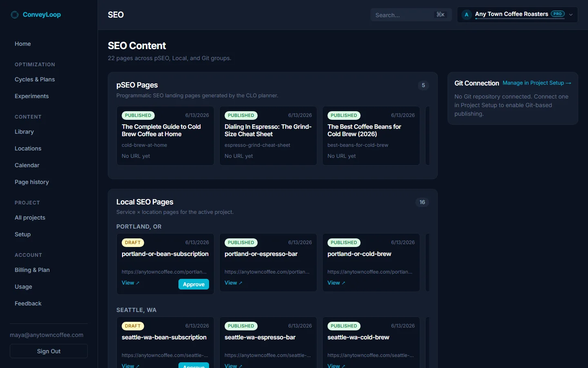Click the PORTLAND, OR group heading
This screenshot has height=368, width=588.
point(139,227)
